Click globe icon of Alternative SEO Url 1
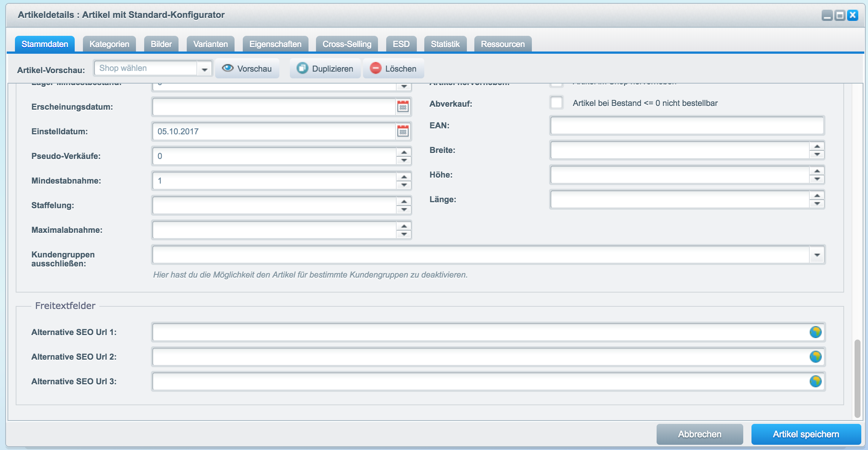The width and height of the screenshot is (868, 450). pos(815,332)
